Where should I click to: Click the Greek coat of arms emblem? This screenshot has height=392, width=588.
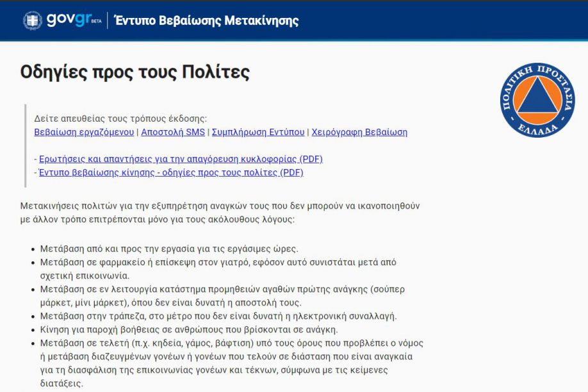coord(33,20)
